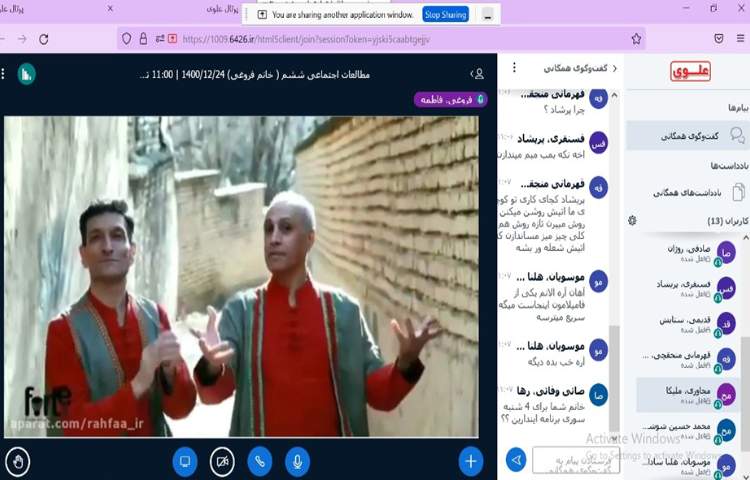Minimize the screen sharing notification bar
Viewport: 750px width, 480px height.
click(487, 14)
